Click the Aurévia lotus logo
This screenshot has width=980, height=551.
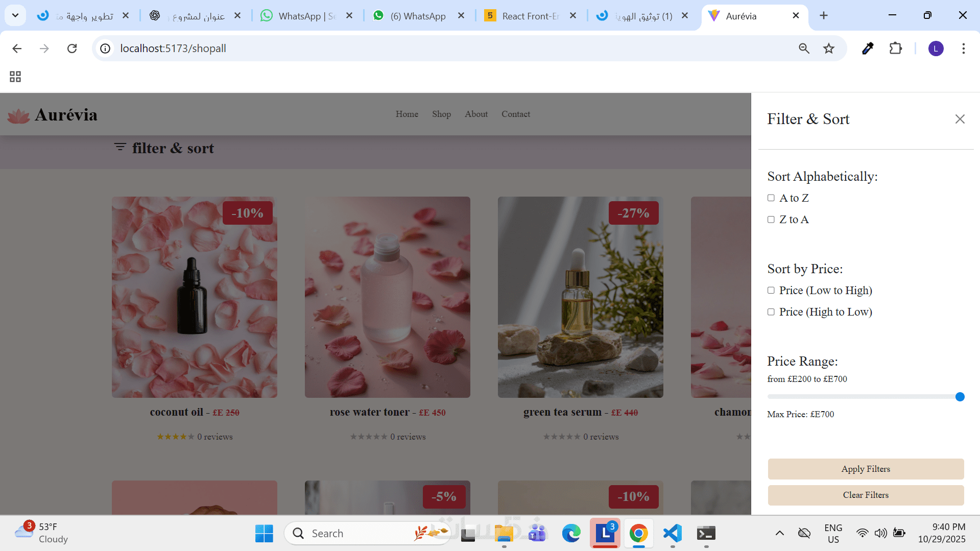pyautogui.click(x=19, y=116)
